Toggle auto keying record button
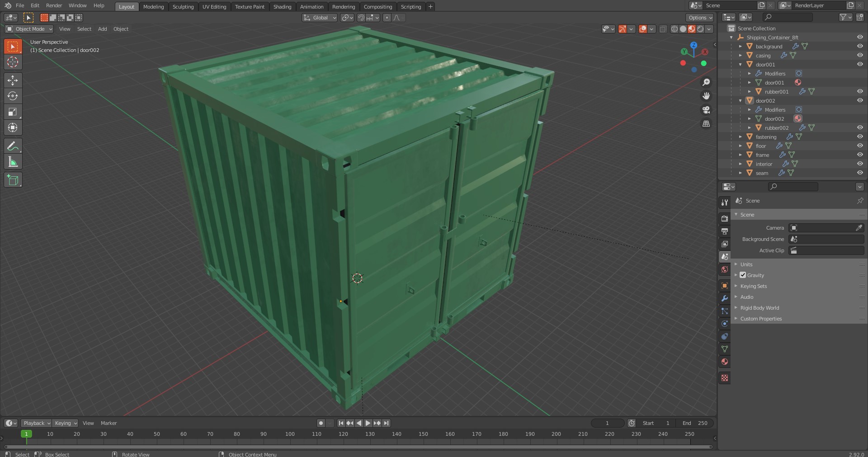Image resolution: width=868 pixels, height=457 pixels. (x=321, y=423)
